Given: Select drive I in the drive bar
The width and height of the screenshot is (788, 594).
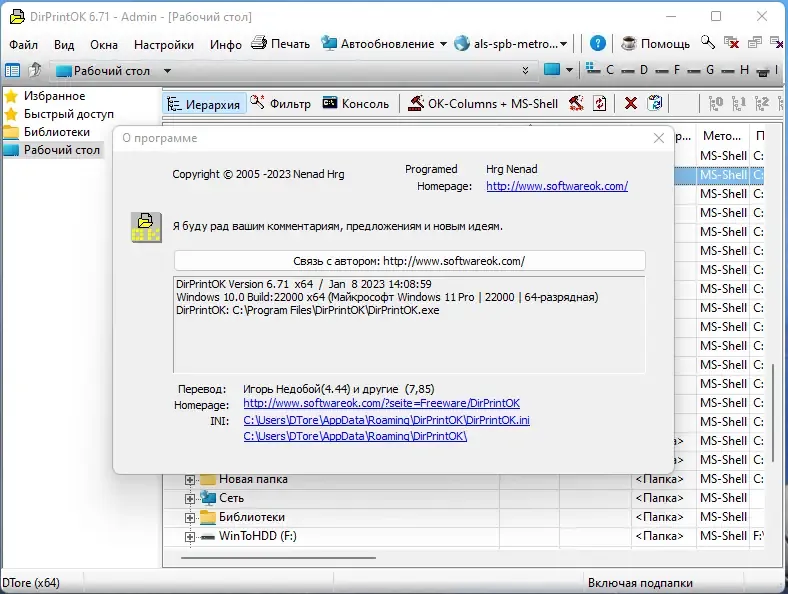Looking at the screenshot, I should pyautogui.click(x=769, y=70).
